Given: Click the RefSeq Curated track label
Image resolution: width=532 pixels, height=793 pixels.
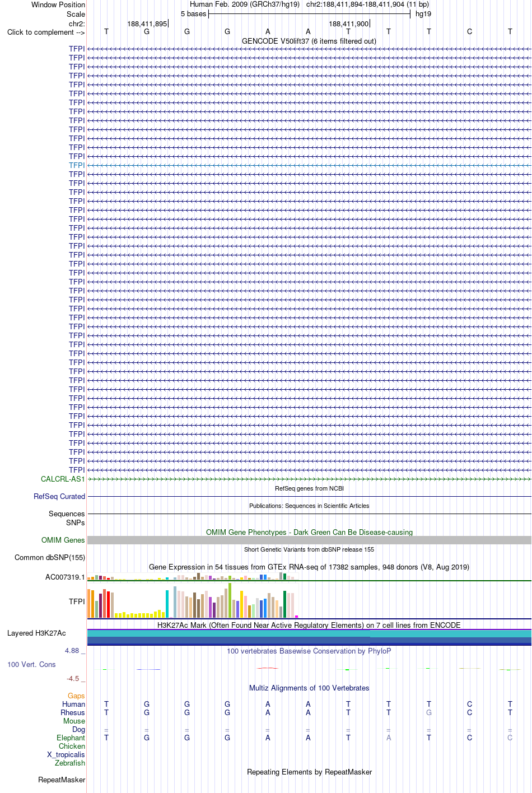Looking at the screenshot, I should click(x=59, y=496).
